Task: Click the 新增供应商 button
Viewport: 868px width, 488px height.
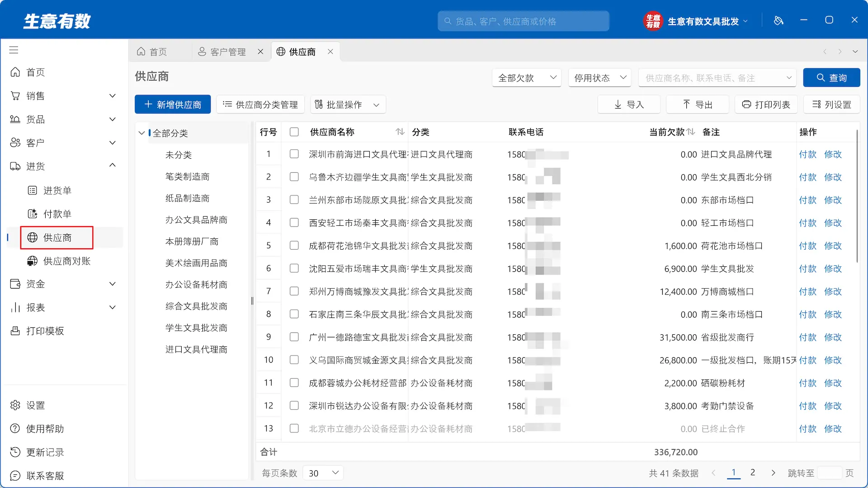Action: pyautogui.click(x=173, y=105)
